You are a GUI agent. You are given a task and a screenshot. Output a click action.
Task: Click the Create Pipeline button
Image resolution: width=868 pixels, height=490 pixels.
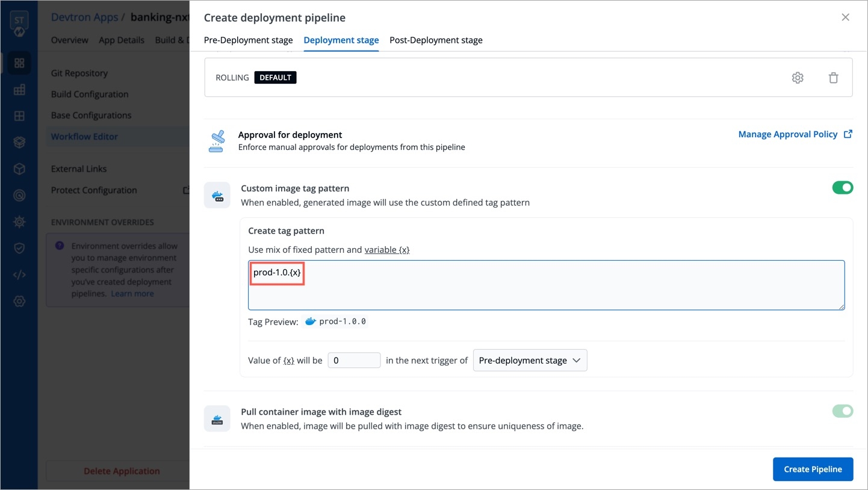813,470
